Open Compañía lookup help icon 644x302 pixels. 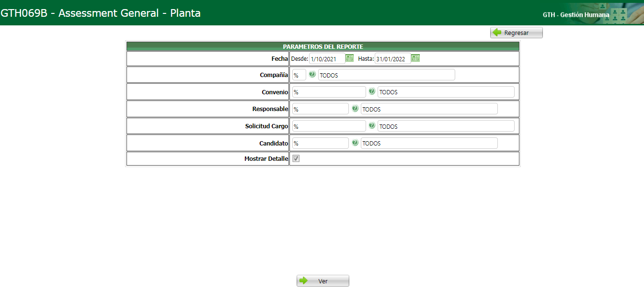(x=312, y=75)
